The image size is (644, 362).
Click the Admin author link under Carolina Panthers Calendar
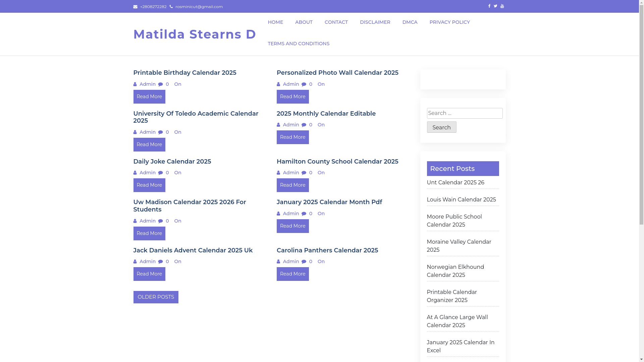(291, 261)
